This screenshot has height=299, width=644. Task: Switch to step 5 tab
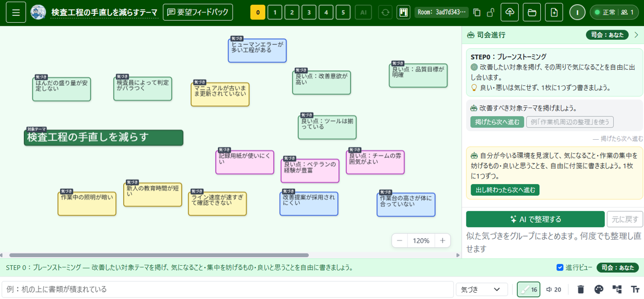point(343,12)
